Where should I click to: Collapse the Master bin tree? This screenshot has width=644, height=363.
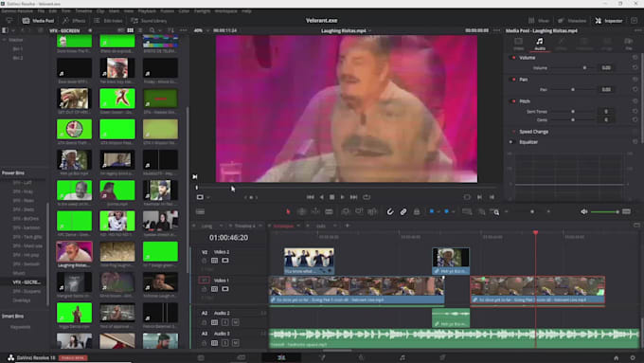point(4,40)
